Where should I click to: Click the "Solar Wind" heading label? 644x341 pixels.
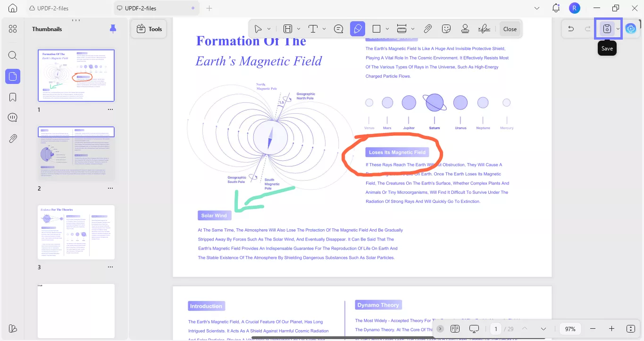coord(214,216)
